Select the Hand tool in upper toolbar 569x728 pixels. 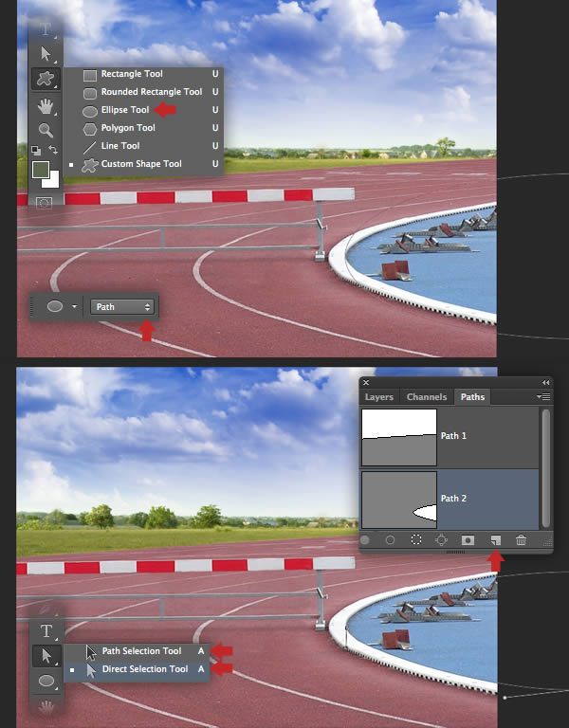click(x=46, y=106)
